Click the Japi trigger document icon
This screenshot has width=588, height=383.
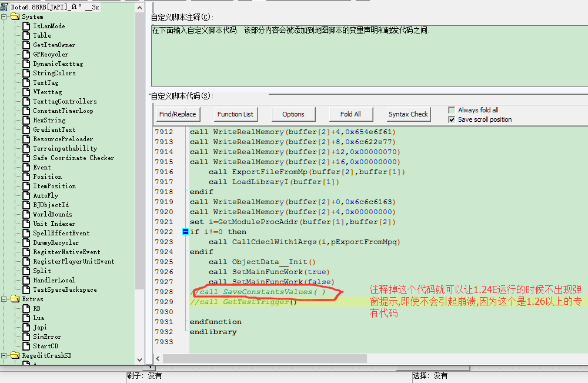pos(26,327)
